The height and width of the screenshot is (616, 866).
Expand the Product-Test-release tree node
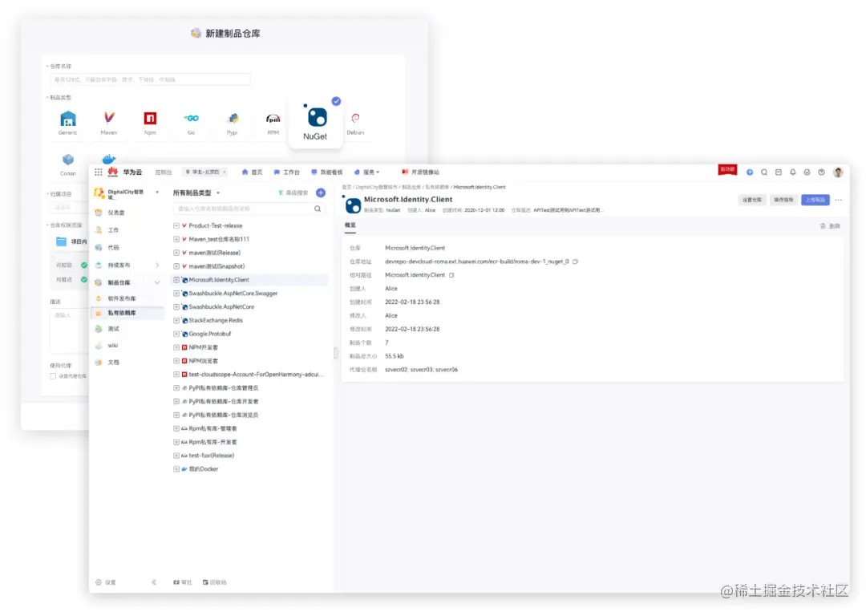tap(176, 226)
